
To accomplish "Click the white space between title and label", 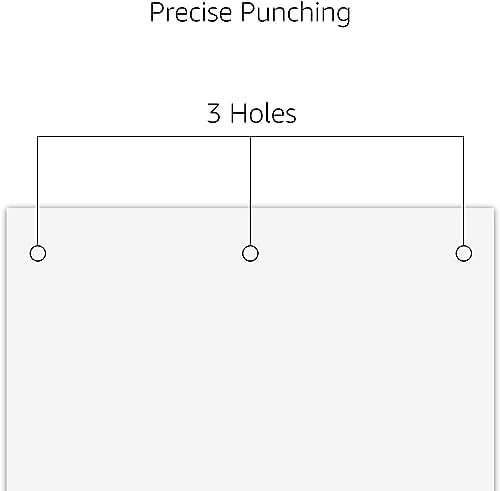I will coord(250,63).
